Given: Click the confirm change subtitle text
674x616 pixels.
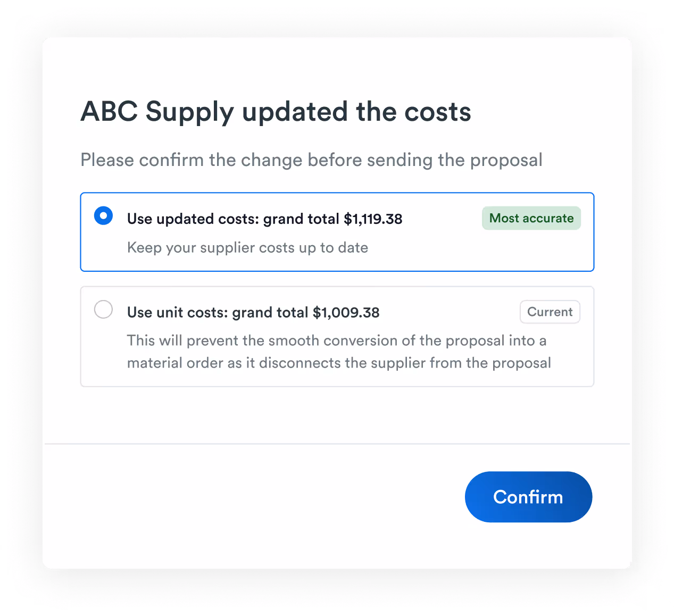Looking at the screenshot, I should [x=311, y=160].
